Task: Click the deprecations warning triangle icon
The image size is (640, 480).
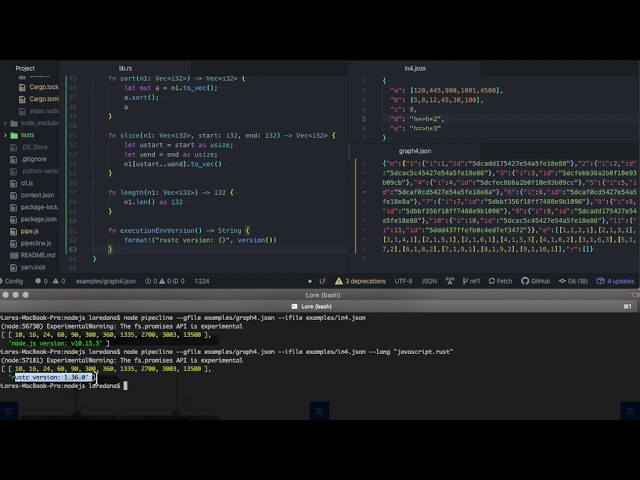Action: [x=339, y=281]
